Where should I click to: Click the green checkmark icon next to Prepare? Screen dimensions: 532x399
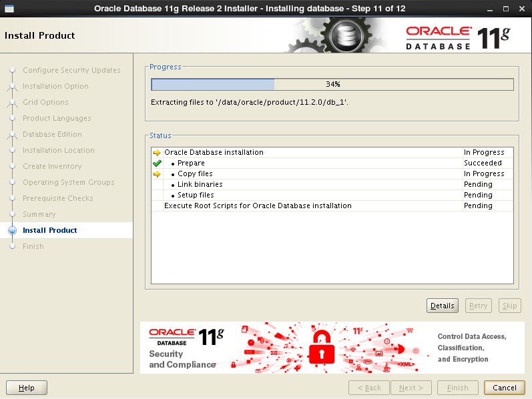pyautogui.click(x=157, y=163)
